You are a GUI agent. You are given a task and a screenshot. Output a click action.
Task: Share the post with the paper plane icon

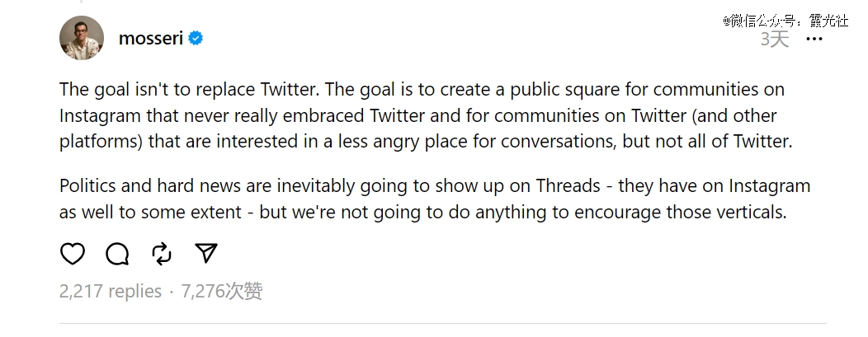click(206, 253)
